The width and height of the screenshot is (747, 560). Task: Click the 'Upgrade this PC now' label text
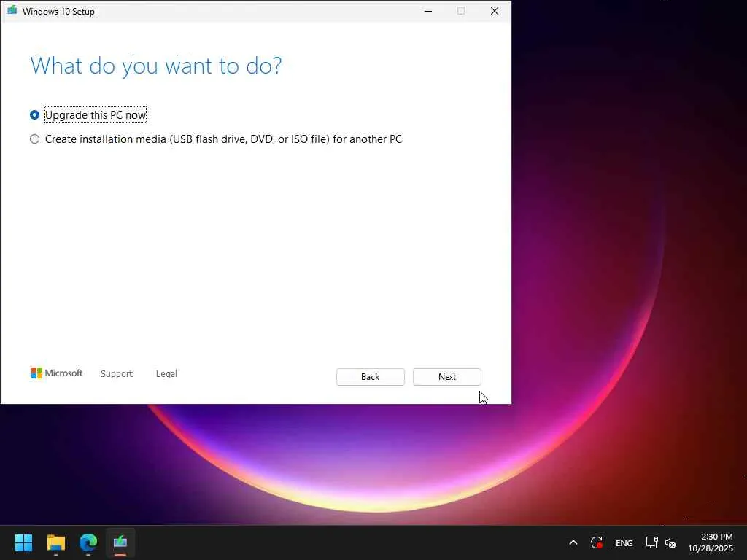pyautogui.click(x=96, y=114)
